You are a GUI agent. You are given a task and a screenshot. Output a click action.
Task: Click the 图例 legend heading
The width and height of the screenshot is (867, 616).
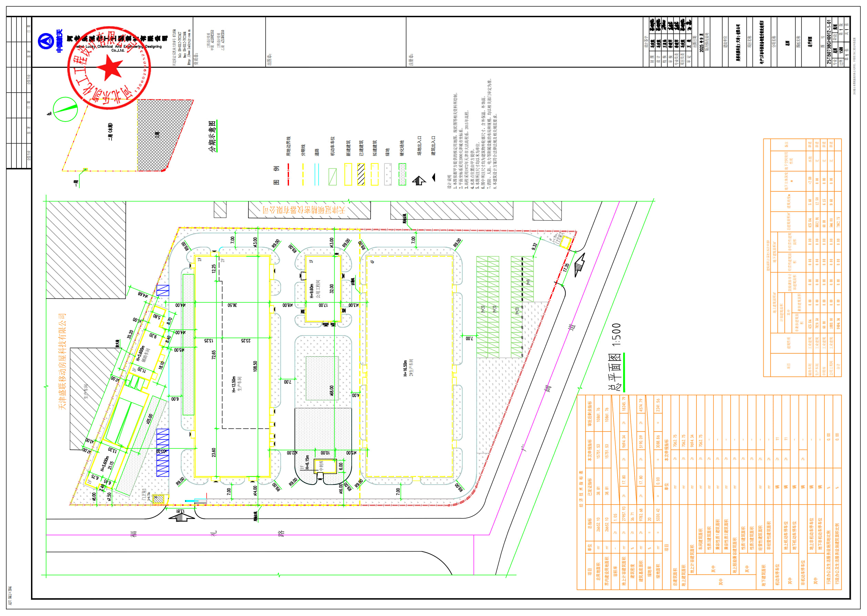[x=276, y=175]
